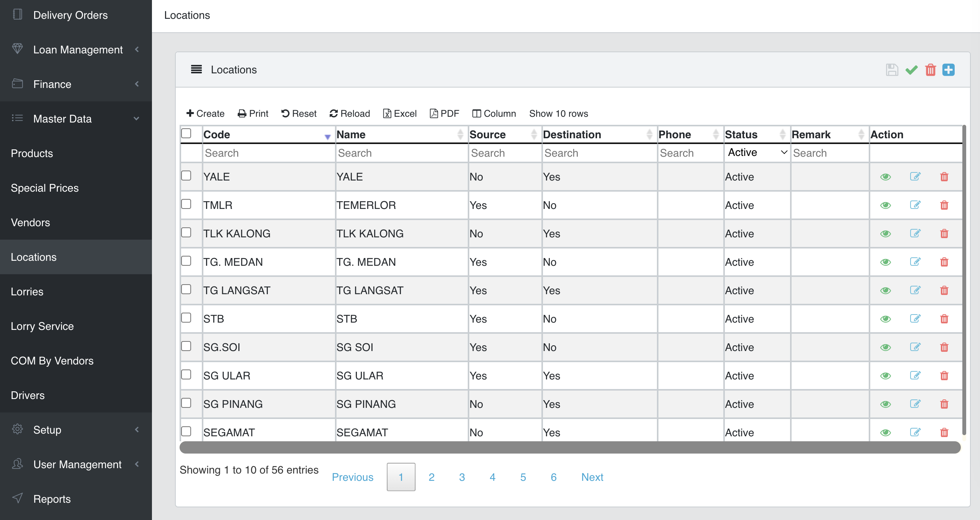Click the save disk icon in panel header
The width and height of the screenshot is (980, 520).
pyautogui.click(x=892, y=70)
